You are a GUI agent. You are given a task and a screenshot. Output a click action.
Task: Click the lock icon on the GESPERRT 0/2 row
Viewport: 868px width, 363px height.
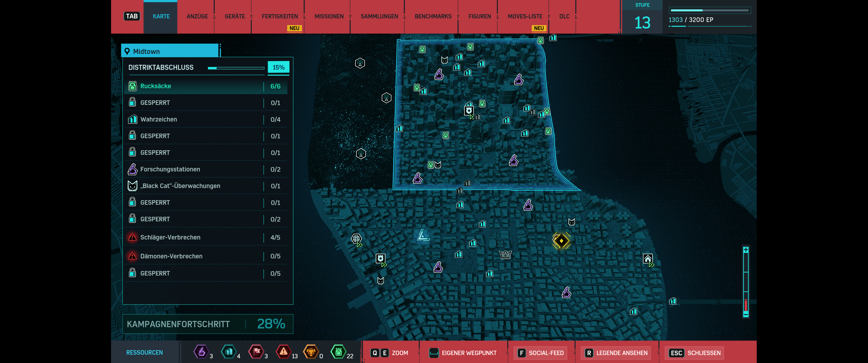(x=132, y=219)
